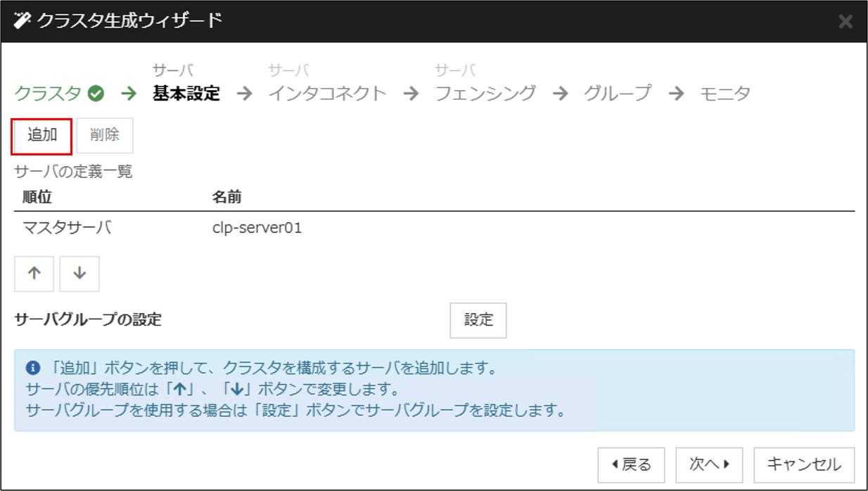The height and width of the screenshot is (491, 868).
Task: Select the 基本設定 wizard step
Action: click(186, 94)
